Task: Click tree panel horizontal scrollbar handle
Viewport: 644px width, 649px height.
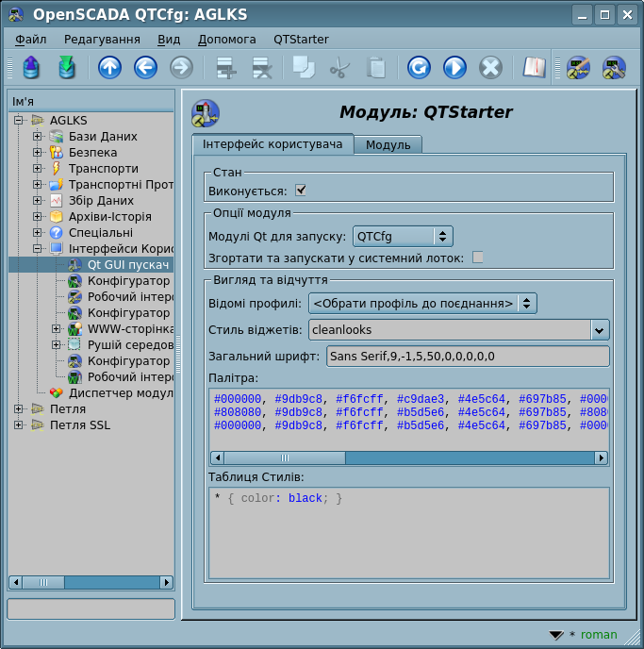Action: [43, 582]
